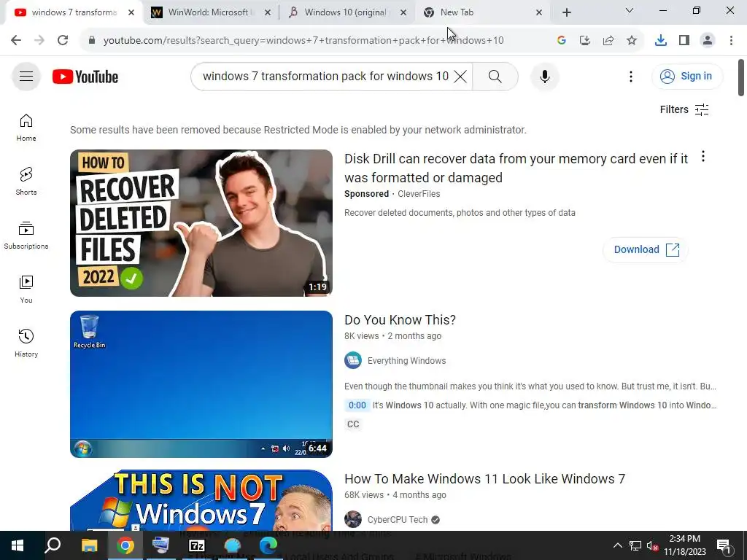Viewport: 747px width, 560px height.
Task: Open Microsoft Edge from the taskbar
Action: coord(268,545)
